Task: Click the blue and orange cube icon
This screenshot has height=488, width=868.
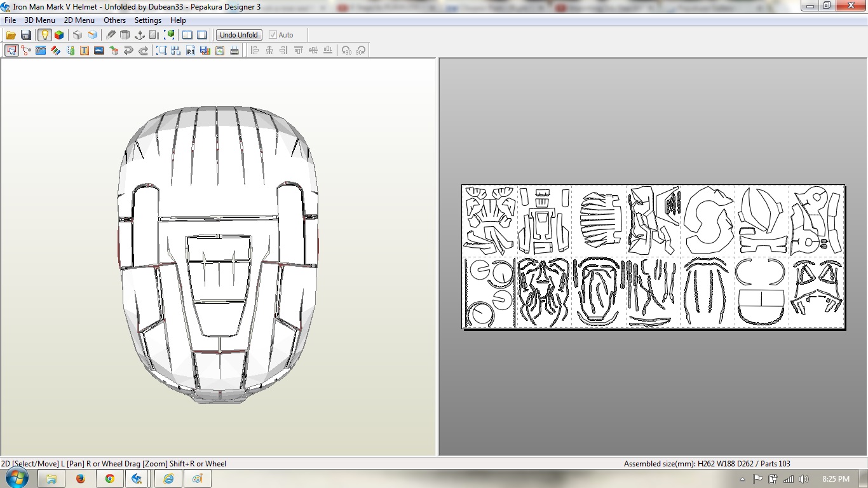Action: (93, 35)
